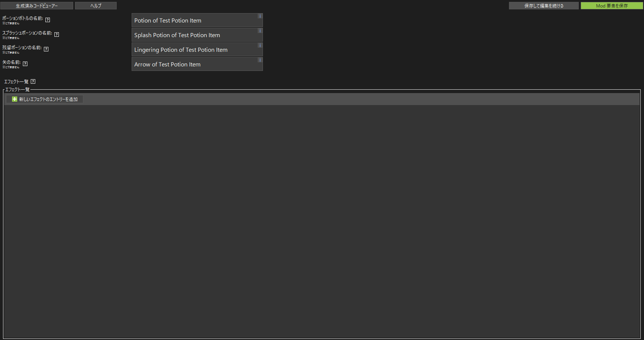Image resolution: width=644 pixels, height=340 pixels.
Task: Click the ポーションボトルの名前 label text
Action: [23, 18]
